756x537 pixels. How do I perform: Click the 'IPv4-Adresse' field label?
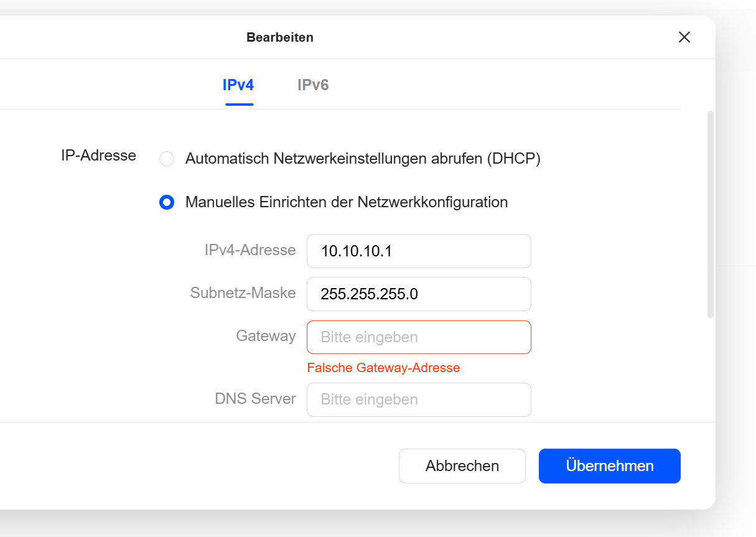[250, 250]
